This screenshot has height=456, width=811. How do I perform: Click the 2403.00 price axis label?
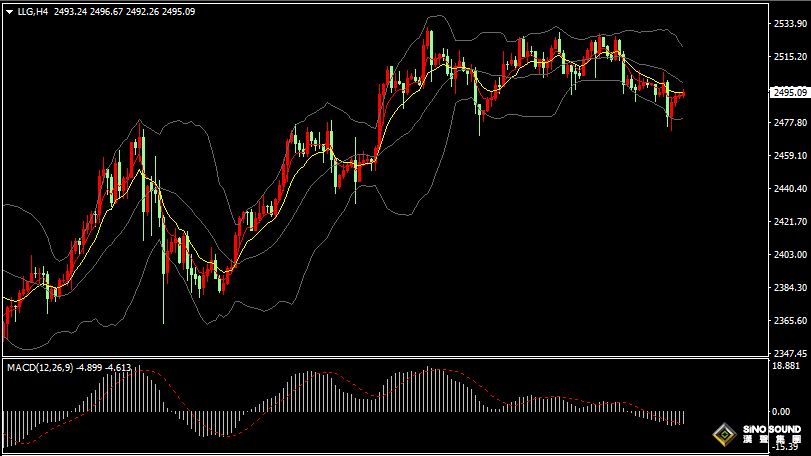point(789,255)
